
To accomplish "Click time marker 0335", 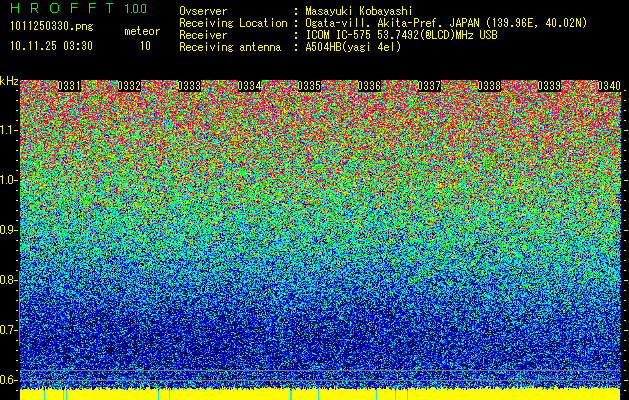I will pos(309,86).
